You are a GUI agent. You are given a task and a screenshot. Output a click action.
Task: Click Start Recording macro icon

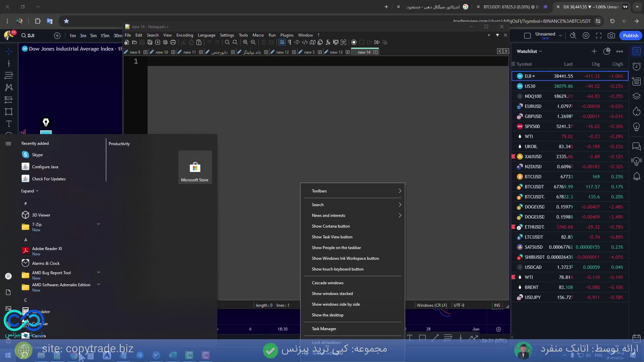pos(354,42)
